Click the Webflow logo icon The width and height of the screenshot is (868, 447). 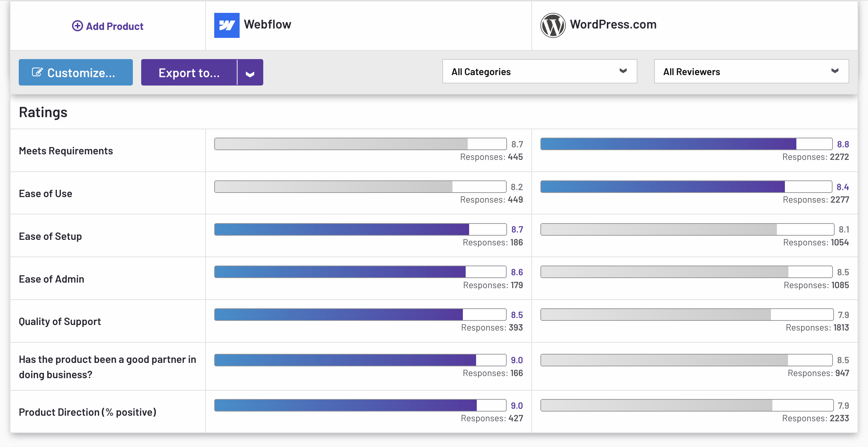coord(227,25)
